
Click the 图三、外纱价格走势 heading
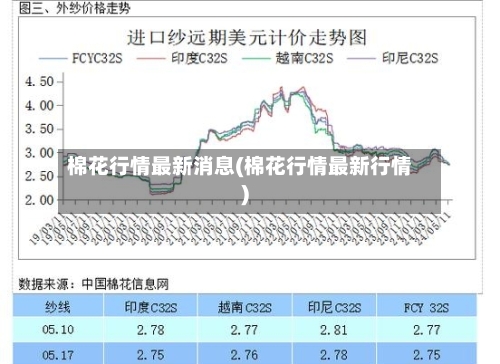[x=75, y=8]
